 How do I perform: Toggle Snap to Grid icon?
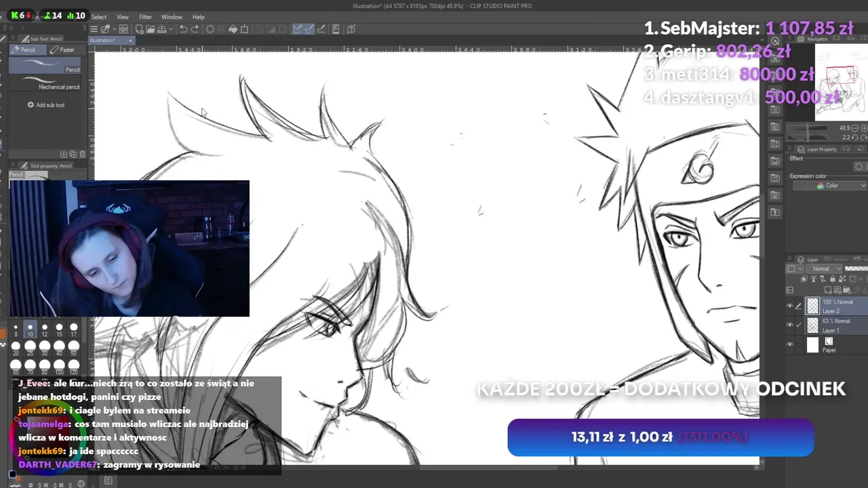point(321,29)
